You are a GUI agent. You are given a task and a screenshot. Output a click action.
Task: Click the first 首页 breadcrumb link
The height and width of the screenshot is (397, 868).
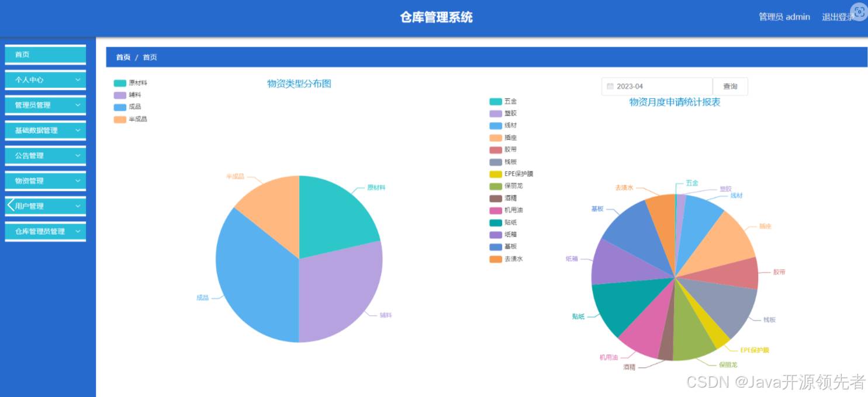coord(123,57)
